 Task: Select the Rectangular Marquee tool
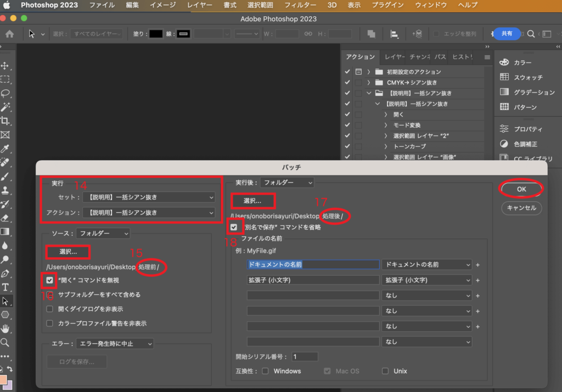(5, 79)
